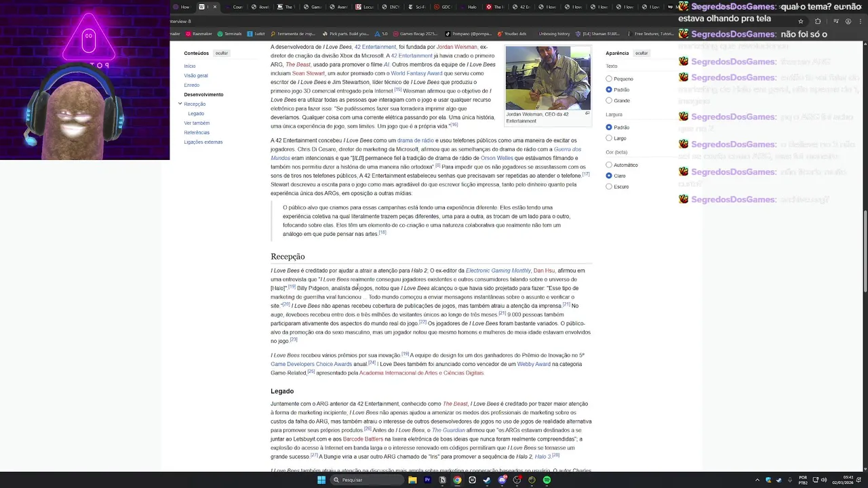Viewport: 868px width, 488px height.
Task: Jump to Ligações externas in contents
Action: [x=203, y=142]
